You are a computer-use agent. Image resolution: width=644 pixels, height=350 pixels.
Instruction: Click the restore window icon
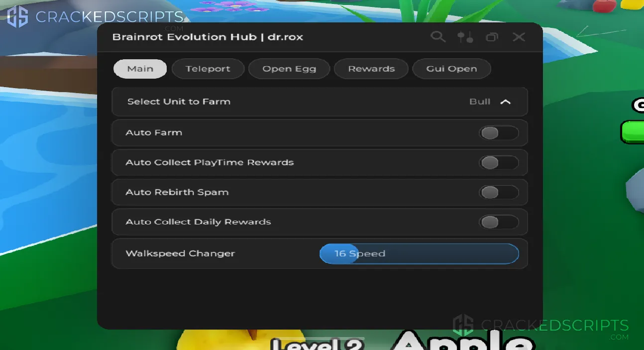(492, 37)
